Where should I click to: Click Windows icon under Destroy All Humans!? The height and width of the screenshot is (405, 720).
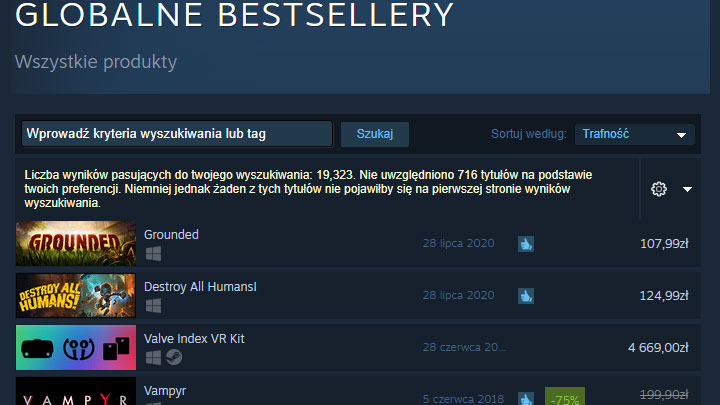click(153, 306)
